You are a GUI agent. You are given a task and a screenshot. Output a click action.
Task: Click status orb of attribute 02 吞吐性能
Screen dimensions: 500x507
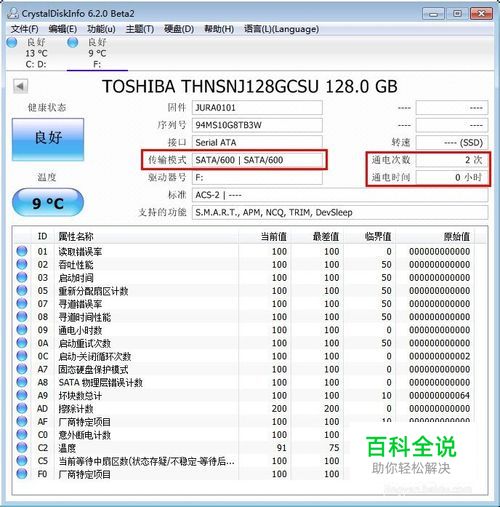22,264
